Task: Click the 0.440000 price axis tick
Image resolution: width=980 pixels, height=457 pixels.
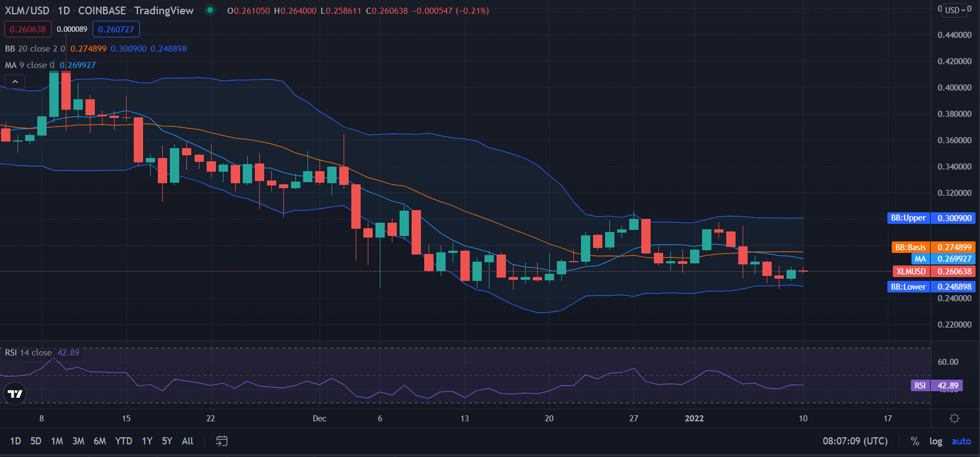Action: click(x=955, y=35)
